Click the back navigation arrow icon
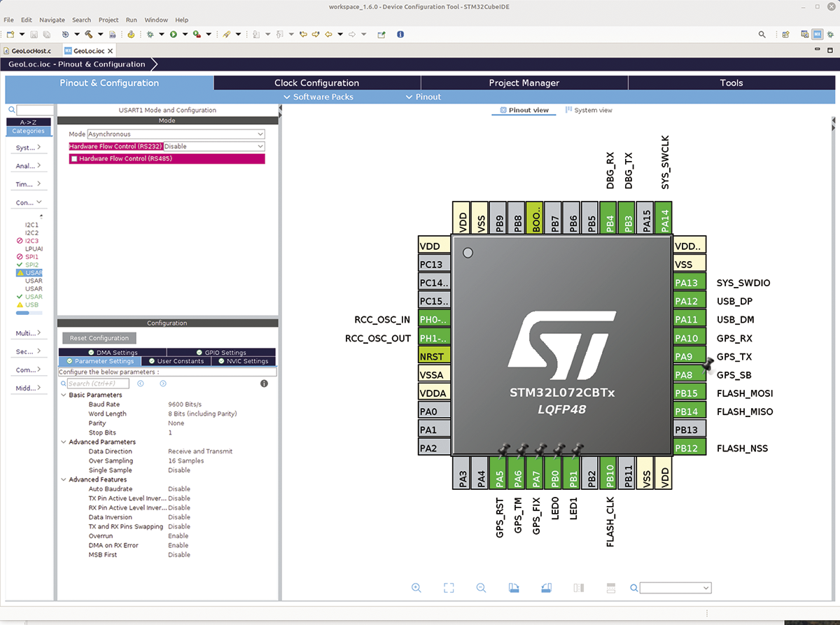 (x=328, y=34)
